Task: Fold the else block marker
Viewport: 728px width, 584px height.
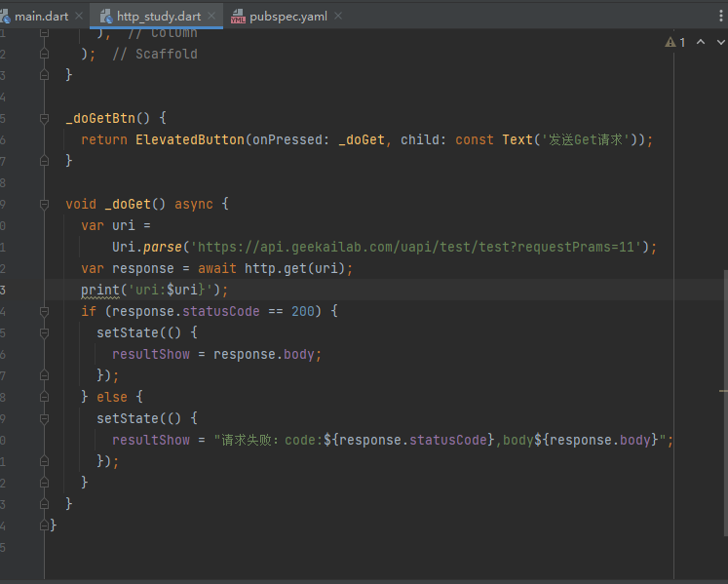Action: click(44, 397)
